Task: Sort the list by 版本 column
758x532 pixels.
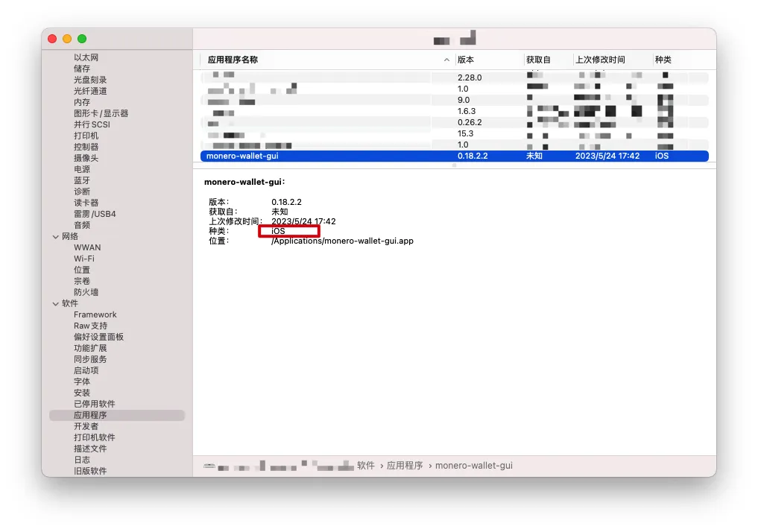Action: pos(466,60)
